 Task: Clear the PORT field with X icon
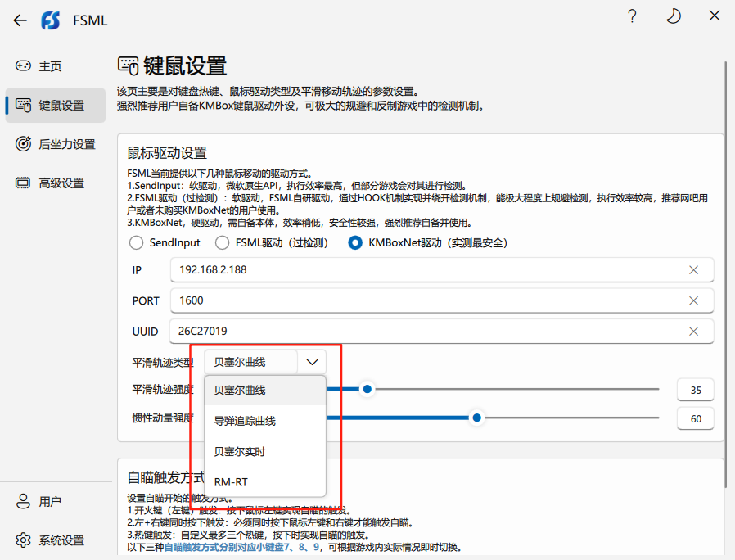pyautogui.click(x=693, y=300)
